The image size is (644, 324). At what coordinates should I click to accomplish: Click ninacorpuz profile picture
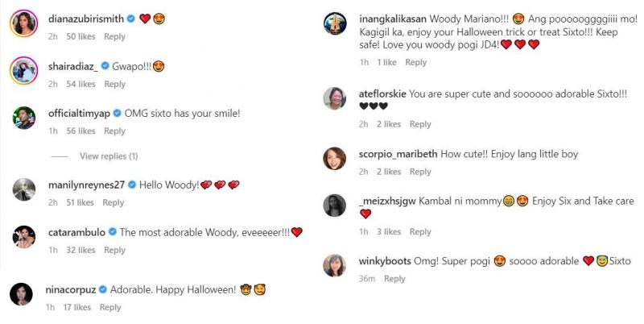click(21, 294)
